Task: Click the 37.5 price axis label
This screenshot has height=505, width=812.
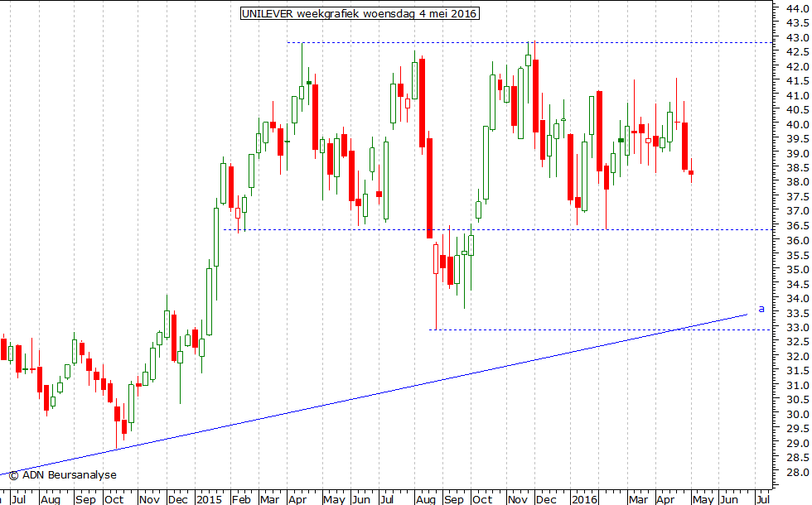Action: click(797, 197)
